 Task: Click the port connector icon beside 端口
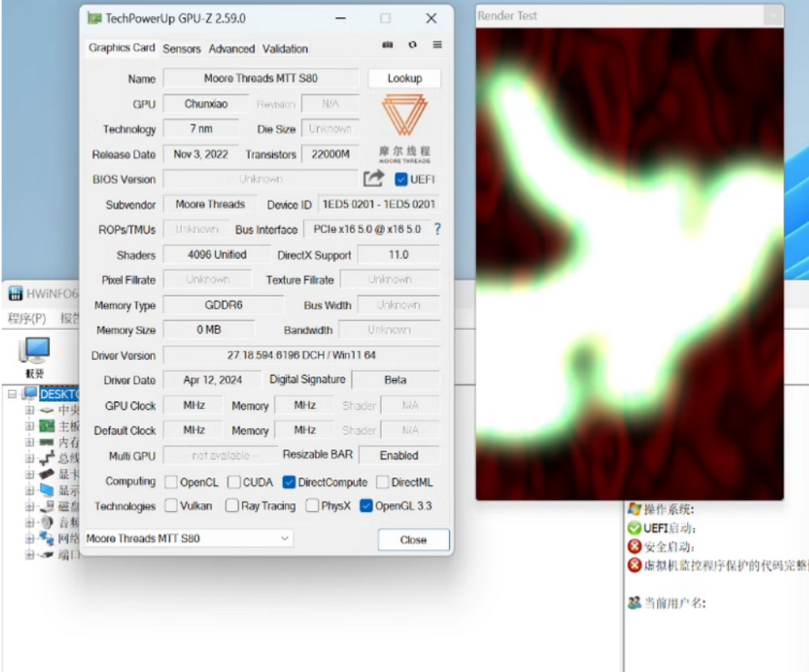47,555
